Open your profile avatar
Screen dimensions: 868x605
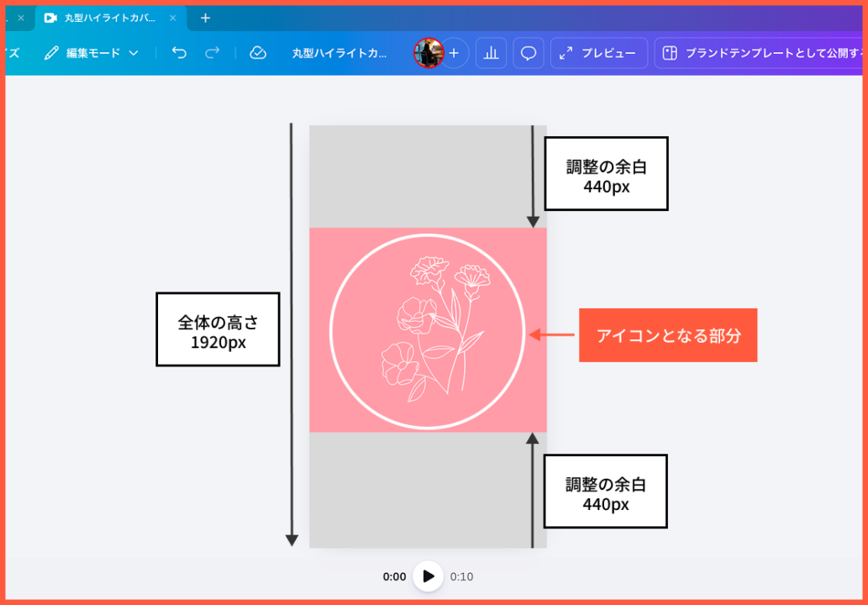[430, 52]
